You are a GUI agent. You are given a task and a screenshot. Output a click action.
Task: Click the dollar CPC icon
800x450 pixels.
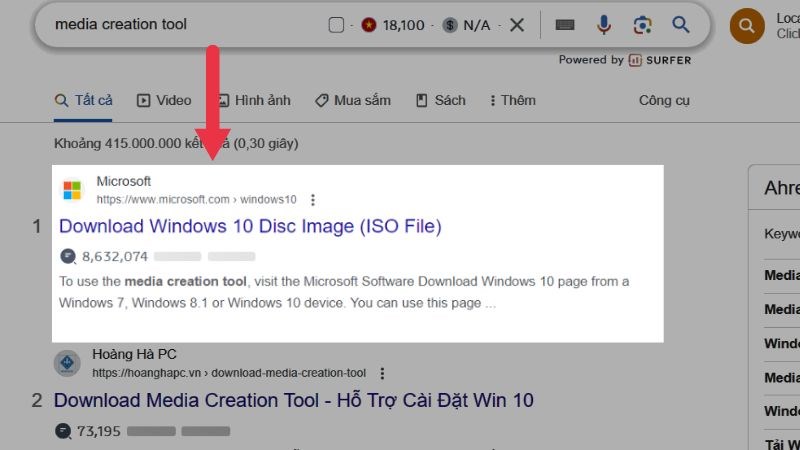click(x=450, y=25)
